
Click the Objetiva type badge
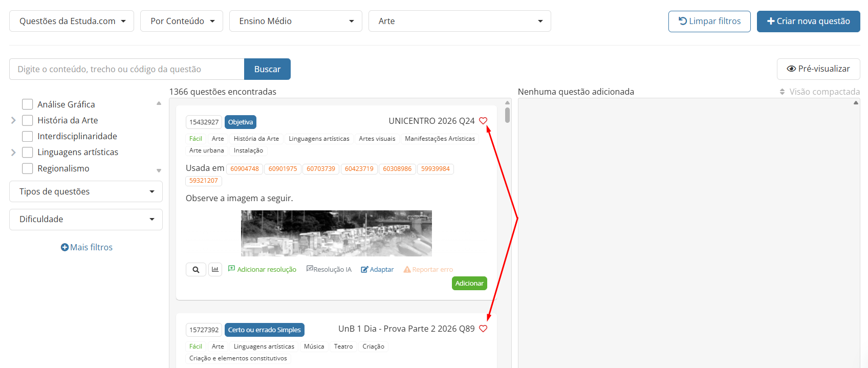tap(241, 122)
